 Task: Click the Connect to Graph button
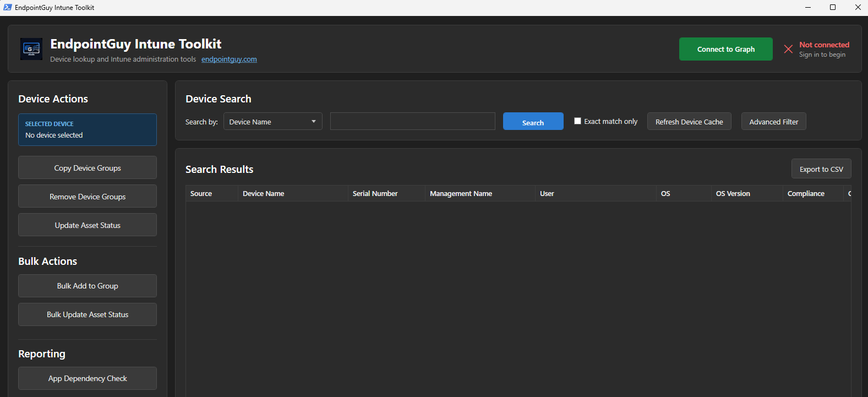pyautogui.click(x=726, y=49)
